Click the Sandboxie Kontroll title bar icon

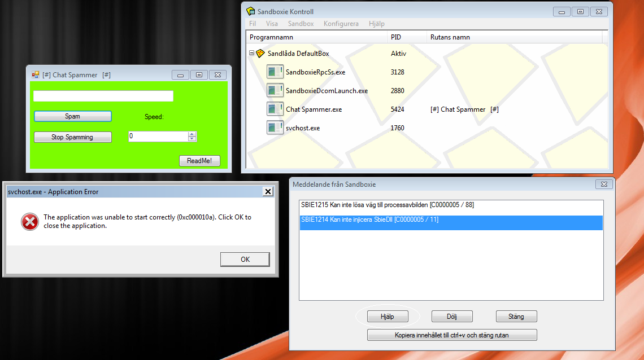click(250, 11)
